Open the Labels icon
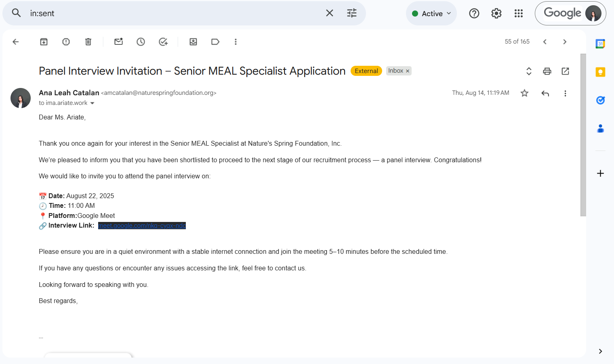This screenshot has width=614, height=364. click(215, 42)
